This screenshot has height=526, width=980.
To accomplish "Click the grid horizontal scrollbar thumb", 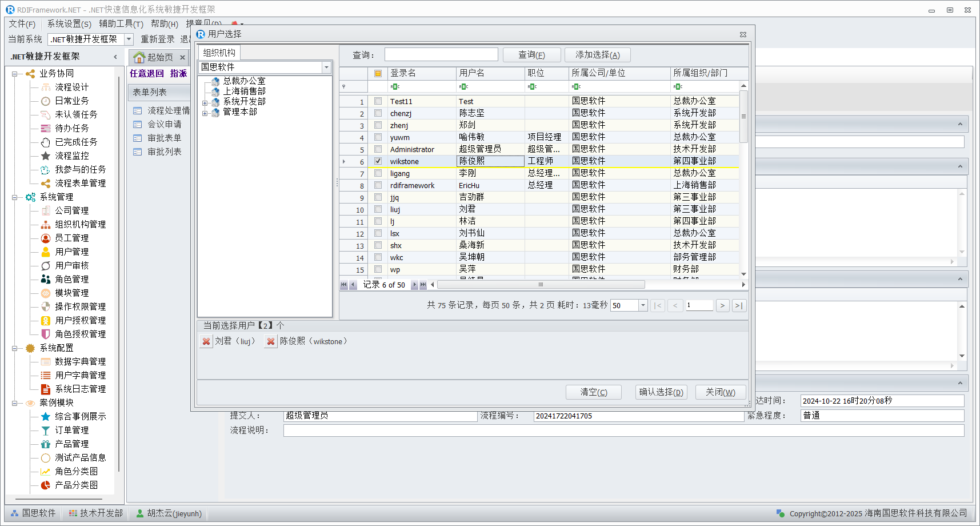I will coord(540,284).
